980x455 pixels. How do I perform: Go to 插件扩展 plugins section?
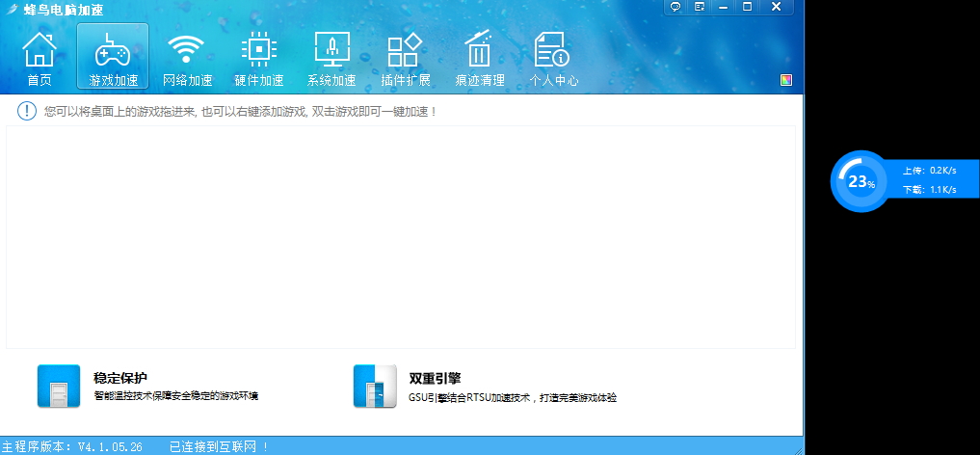coord(405,58)
